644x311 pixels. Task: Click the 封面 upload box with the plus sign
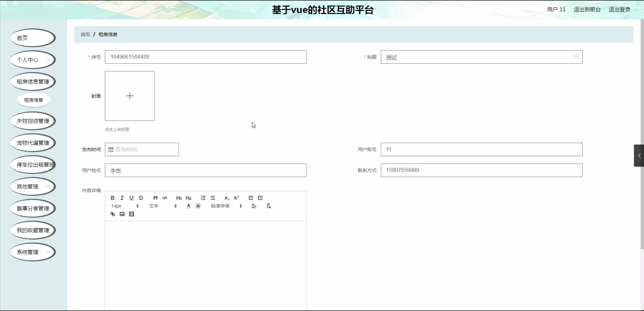click(x=130, y=96)
